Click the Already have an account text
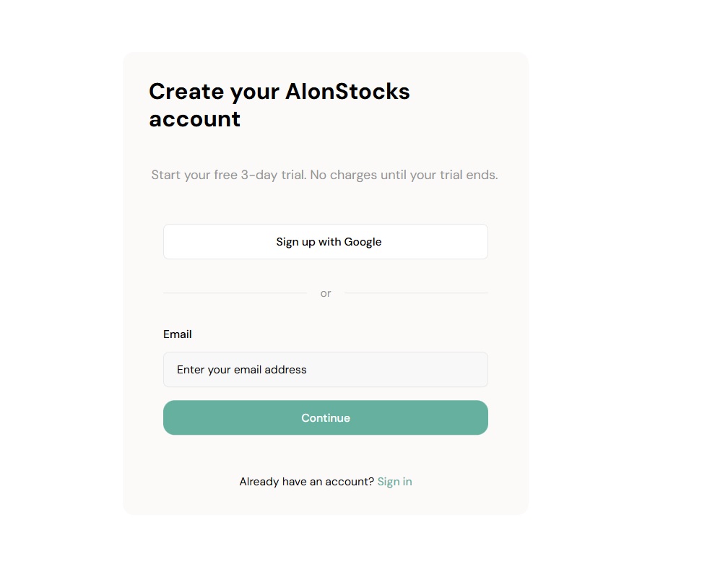The width and height of the screenshot is (728, 585). coord(305,481)
